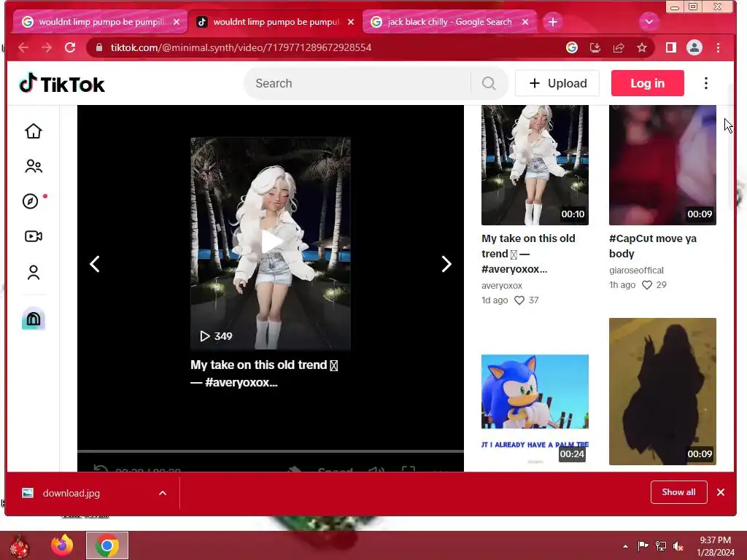This screenshot has height=560, width=747.
Task: Click the install app icon in address bar
Action: point(595,47)
